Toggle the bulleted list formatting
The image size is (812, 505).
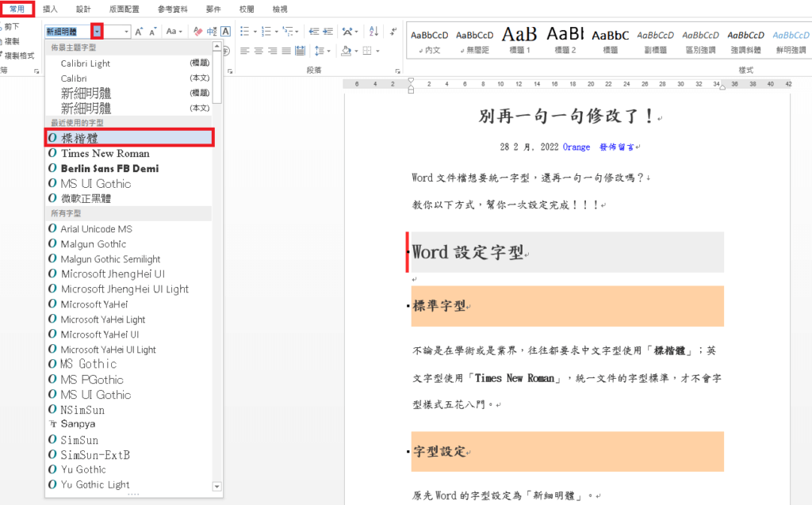point(247,31)
